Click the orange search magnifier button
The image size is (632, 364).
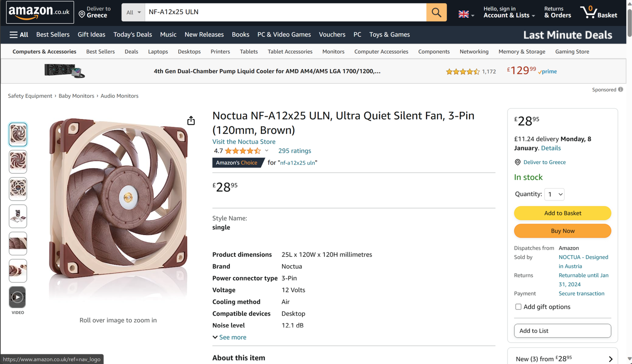pos(436,12)
